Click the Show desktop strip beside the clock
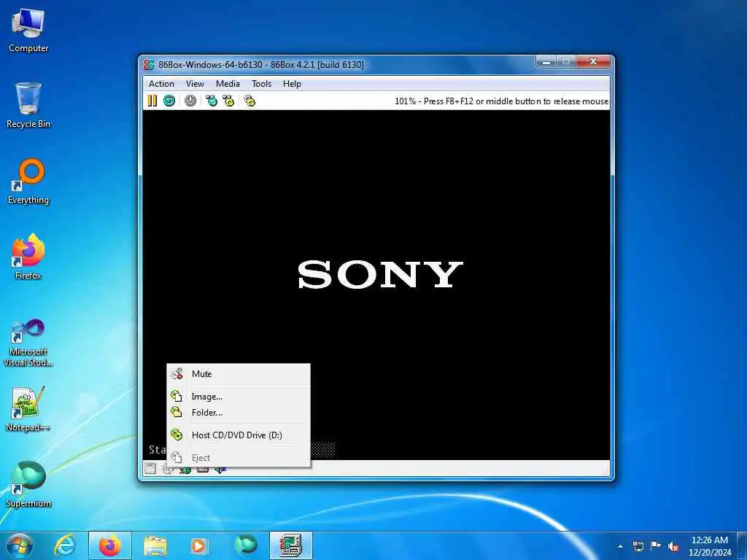This screenshot has width=747, height=560. tap(743, 545)
